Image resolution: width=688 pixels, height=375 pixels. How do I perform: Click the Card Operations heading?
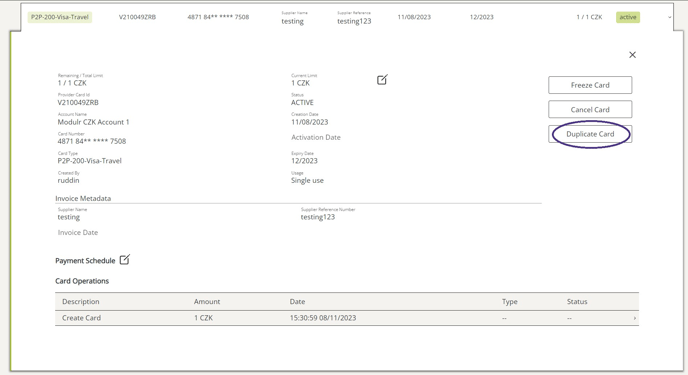[x=82, y=281]
